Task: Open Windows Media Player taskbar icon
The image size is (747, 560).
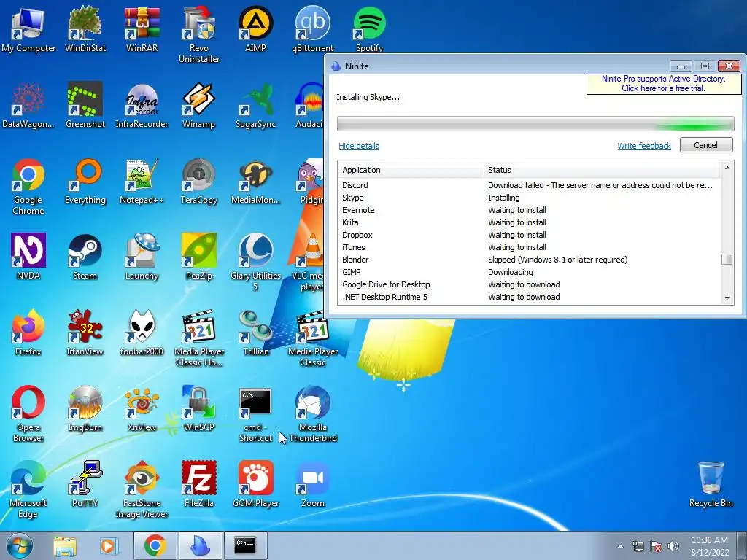Action: 109,546
